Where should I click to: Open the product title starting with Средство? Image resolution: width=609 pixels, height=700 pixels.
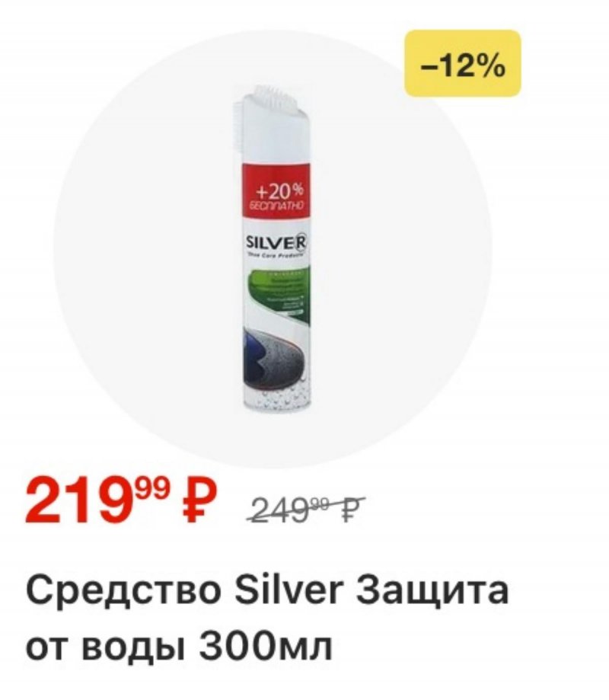pyautogui.click(x=267, y=618)
